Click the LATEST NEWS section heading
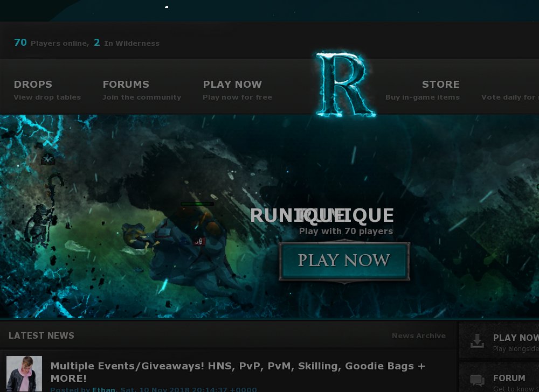Image resolution: width=539 pixels, height=392 pixels. pyautogui.click(x=42, y=335)
